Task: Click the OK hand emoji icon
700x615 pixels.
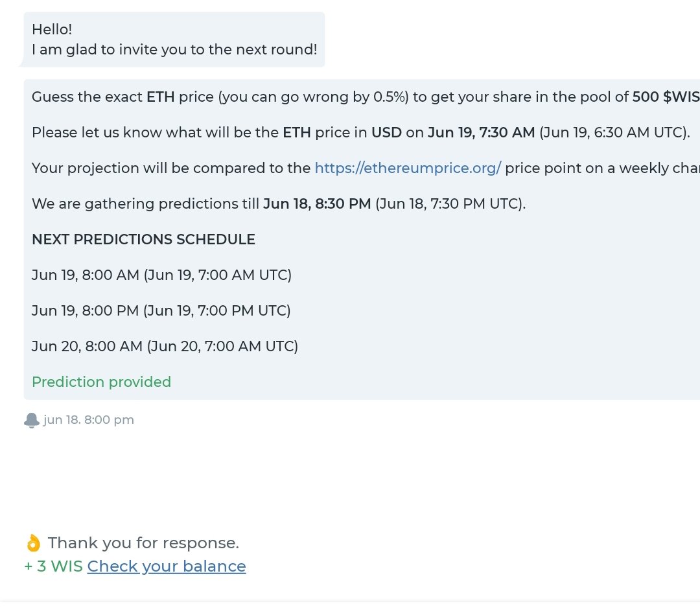Action: [33, 543]
